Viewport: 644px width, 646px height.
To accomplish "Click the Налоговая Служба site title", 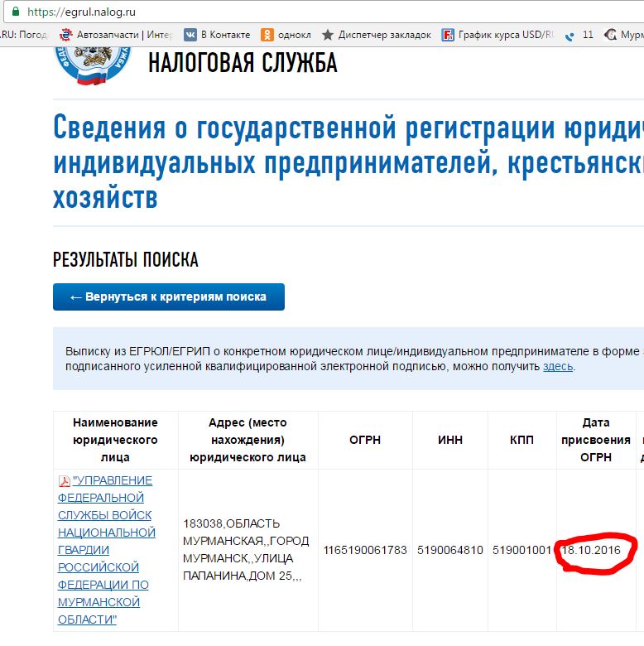I will (243, 63).
